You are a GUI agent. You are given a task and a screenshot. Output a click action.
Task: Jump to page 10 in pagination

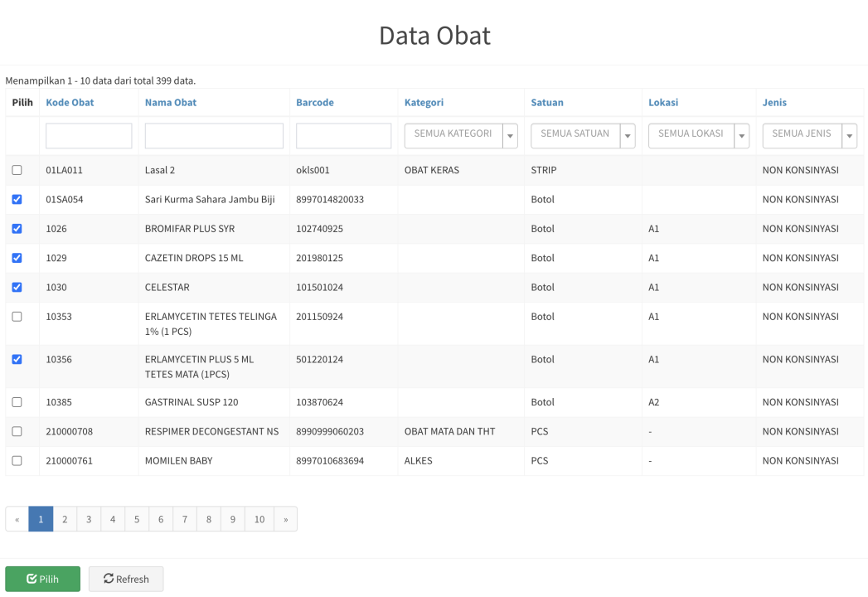(259, 519)
